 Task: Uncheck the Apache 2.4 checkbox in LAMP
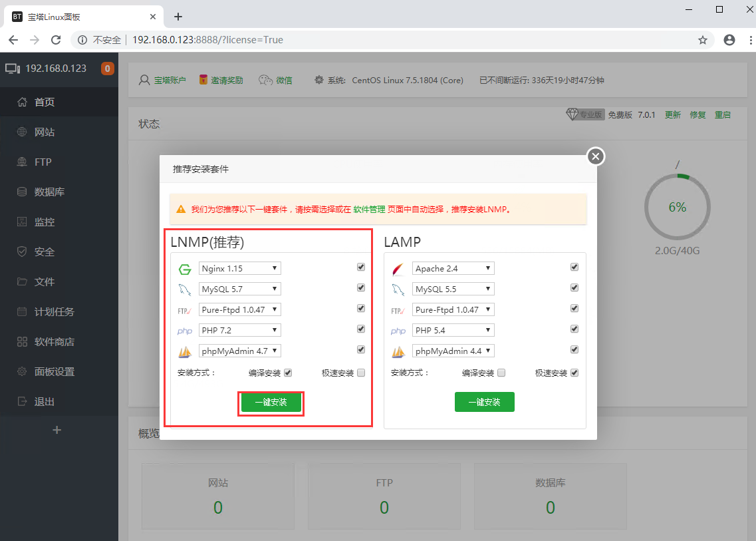(574, 266)
